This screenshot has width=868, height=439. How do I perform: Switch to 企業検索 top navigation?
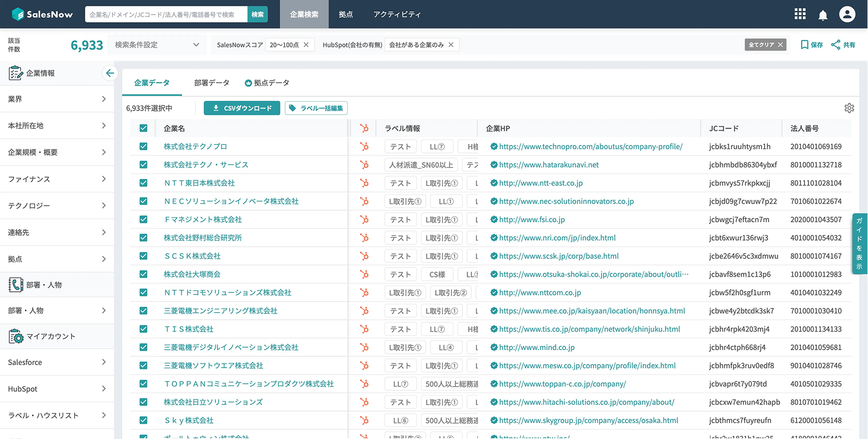304,14
